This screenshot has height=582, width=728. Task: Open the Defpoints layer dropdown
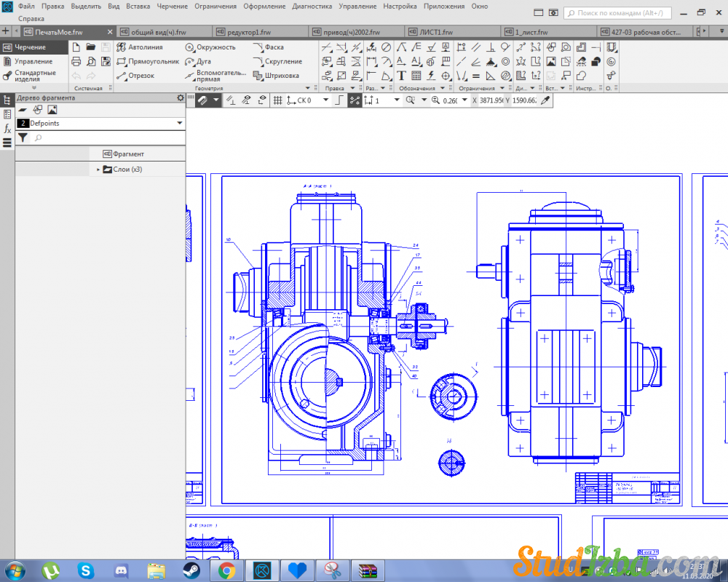(x=179, y=124)
